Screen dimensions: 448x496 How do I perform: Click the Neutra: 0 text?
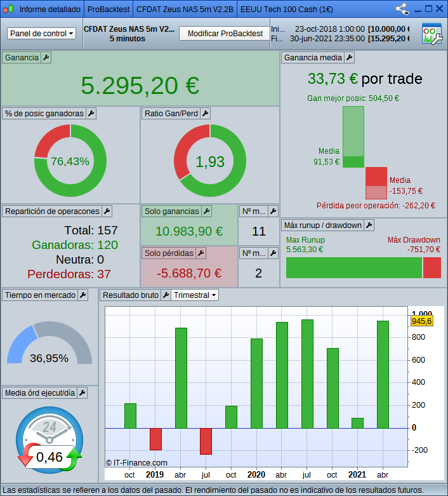point(80,259)
